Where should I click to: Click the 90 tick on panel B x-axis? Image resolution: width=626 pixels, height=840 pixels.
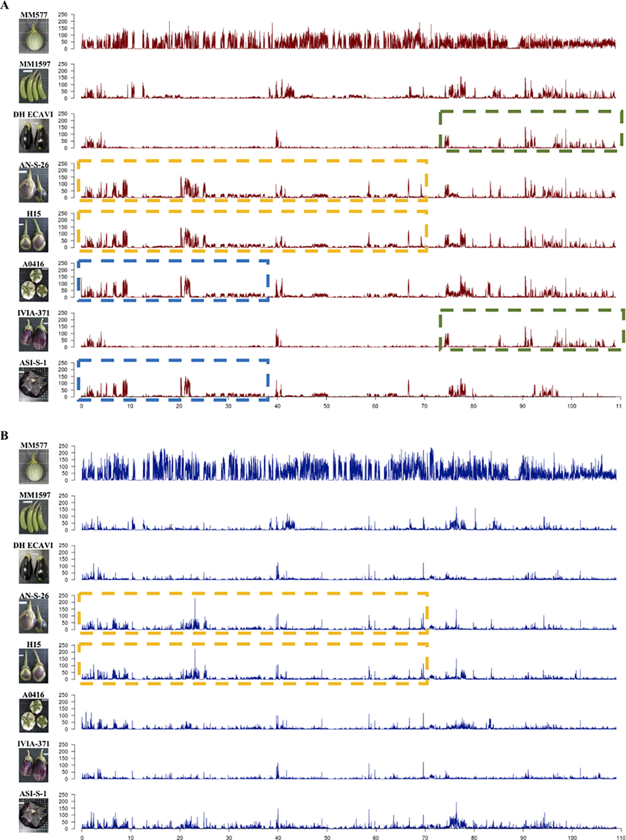coord(523,837)
